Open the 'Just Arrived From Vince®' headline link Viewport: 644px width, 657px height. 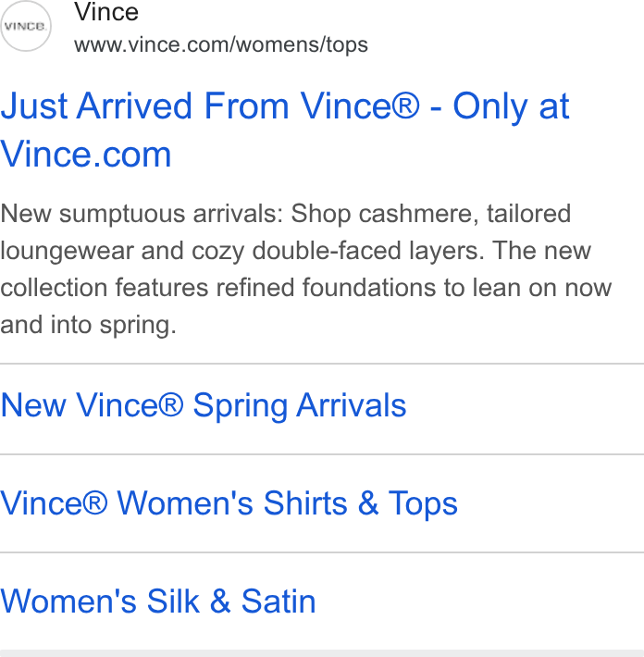(285, 130)
